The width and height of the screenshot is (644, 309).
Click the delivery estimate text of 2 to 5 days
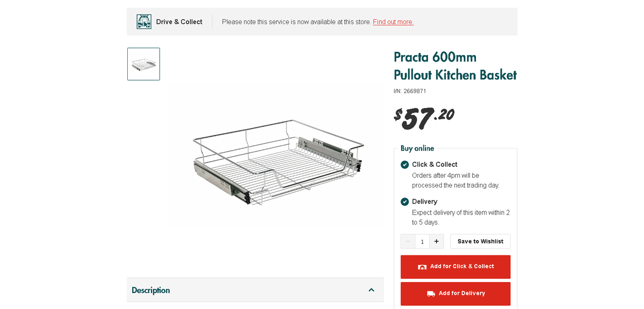461,217
